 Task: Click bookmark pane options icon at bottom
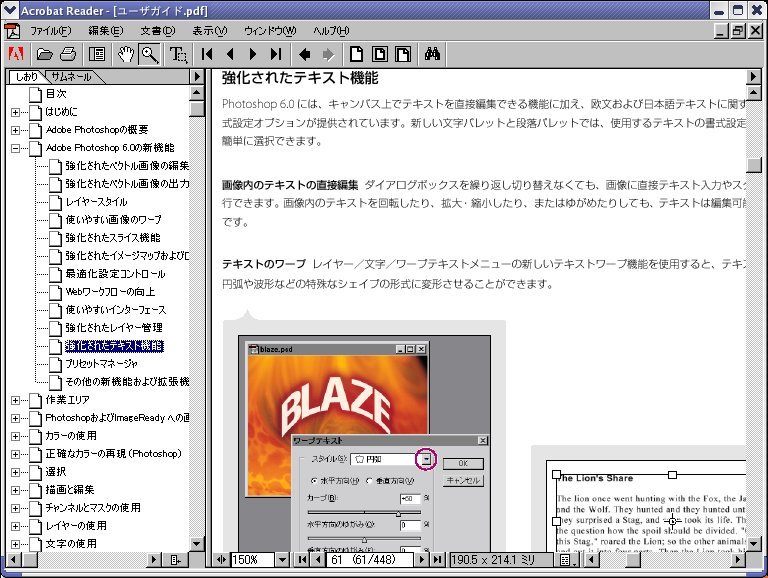176,559
